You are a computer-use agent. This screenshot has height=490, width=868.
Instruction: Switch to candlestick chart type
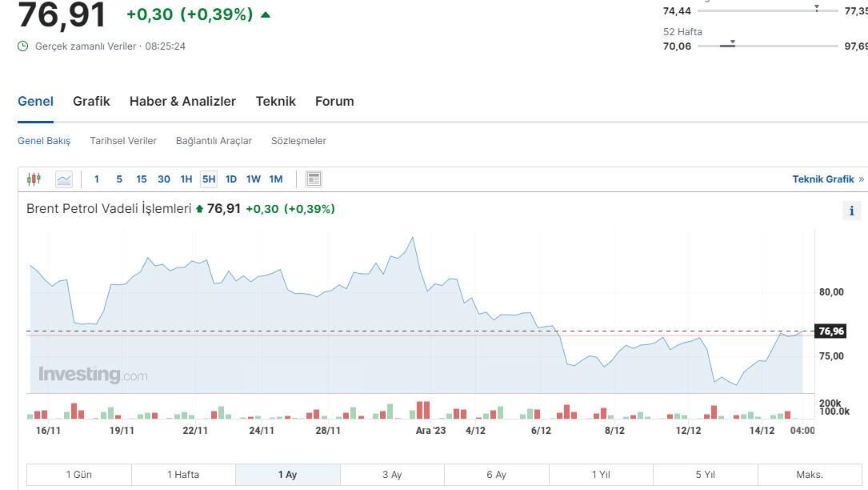coord(34,179)
